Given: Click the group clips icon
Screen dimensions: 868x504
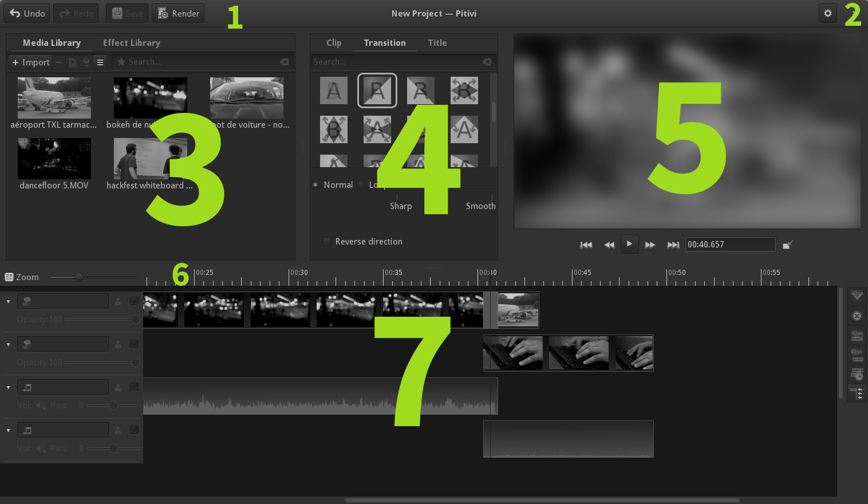Looking at the screenshot, I should click(857, 336).
